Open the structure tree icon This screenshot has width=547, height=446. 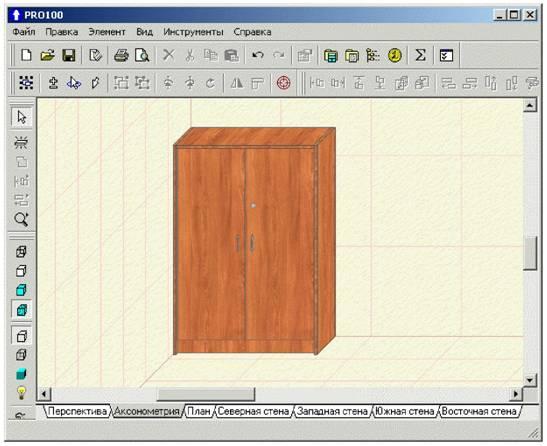pyautogui.click(x=373, y=55)
